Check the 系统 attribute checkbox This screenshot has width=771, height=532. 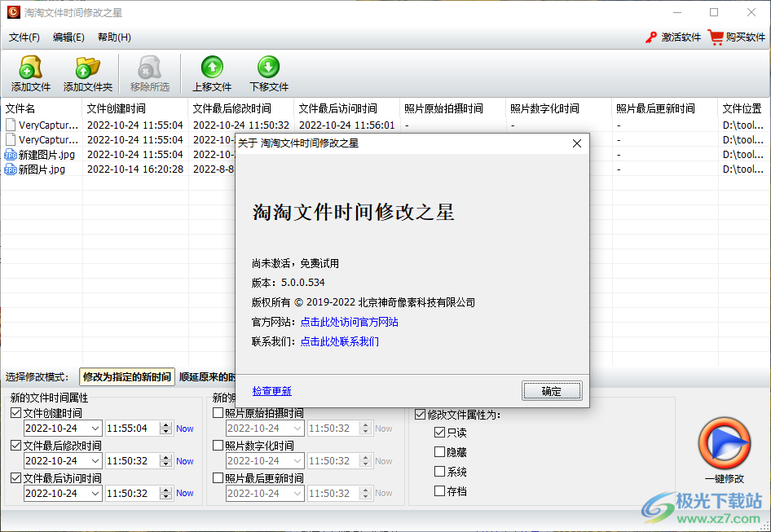[x=439, y=472]
